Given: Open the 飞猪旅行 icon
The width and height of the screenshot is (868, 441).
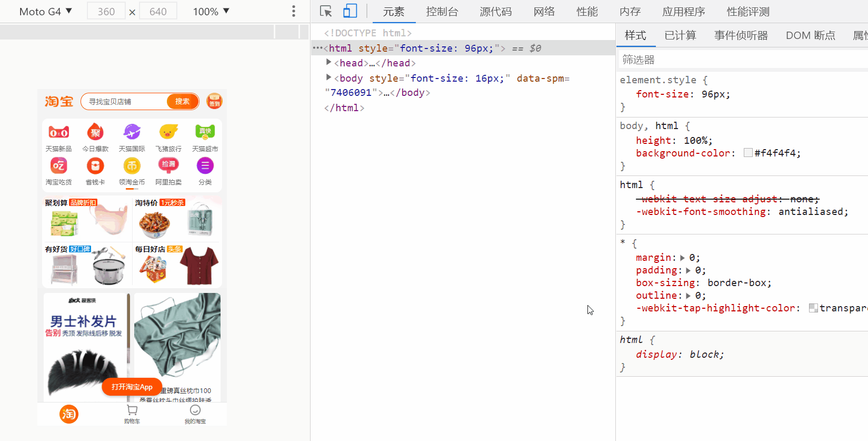Looking at the screenshot, I should tap(168, 138).
